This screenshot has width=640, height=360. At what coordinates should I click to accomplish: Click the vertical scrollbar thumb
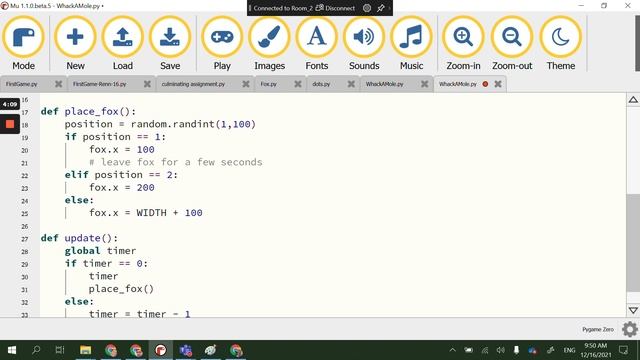[633, 243]
